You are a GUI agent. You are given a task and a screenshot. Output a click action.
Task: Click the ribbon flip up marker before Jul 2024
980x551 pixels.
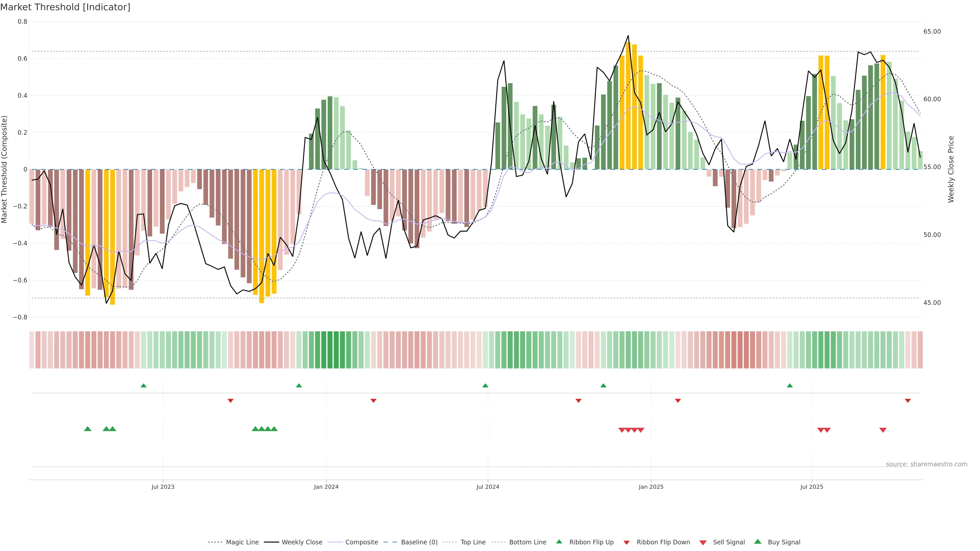(x=485, y=386)
